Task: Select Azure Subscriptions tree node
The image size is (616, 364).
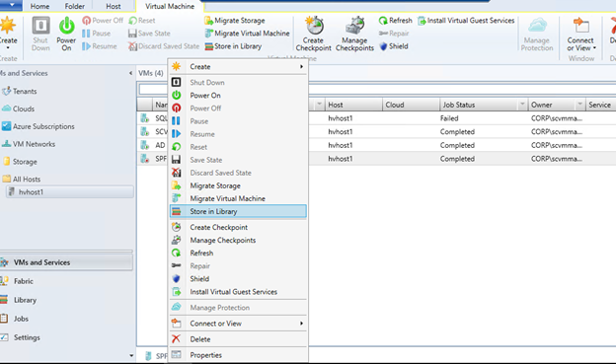Action: click(x=38, y=126)
